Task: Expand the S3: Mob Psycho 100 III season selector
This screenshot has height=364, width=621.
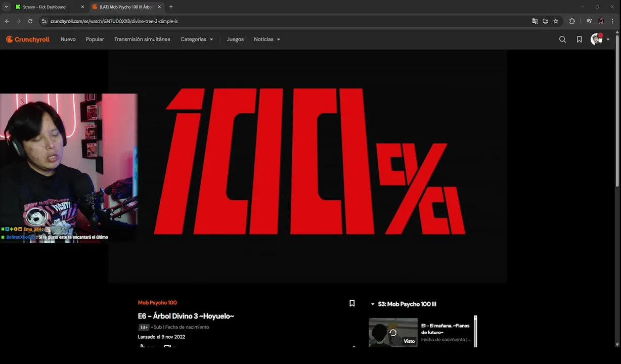Action: click(404, 304)
